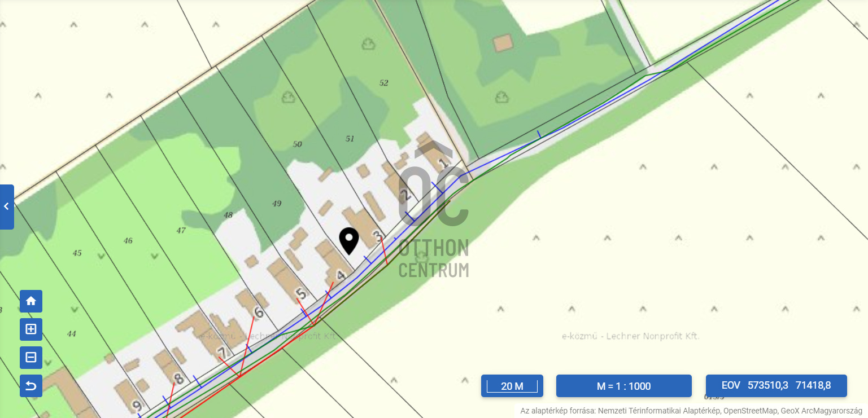
Task: Select parcel number 52 on map
Action: tap(384, 83)
